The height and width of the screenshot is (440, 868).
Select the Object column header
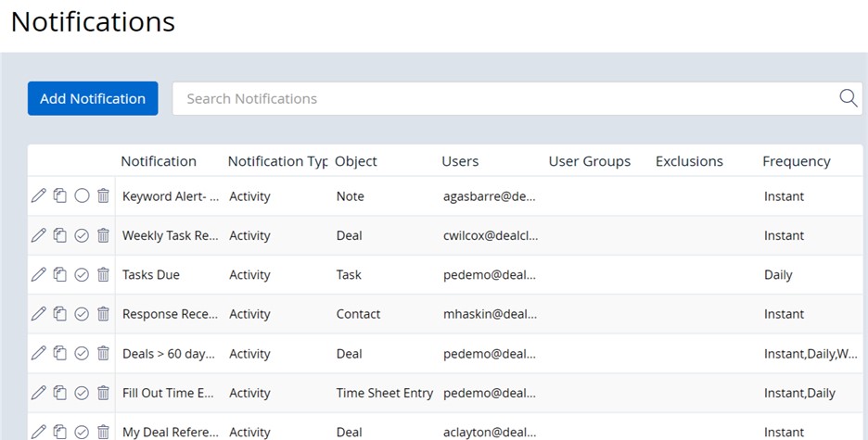click(356, 161)
